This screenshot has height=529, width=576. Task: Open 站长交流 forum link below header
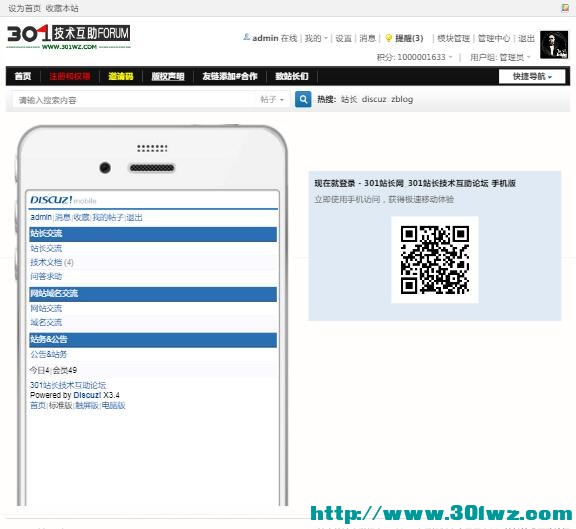(x=46, y=248)
